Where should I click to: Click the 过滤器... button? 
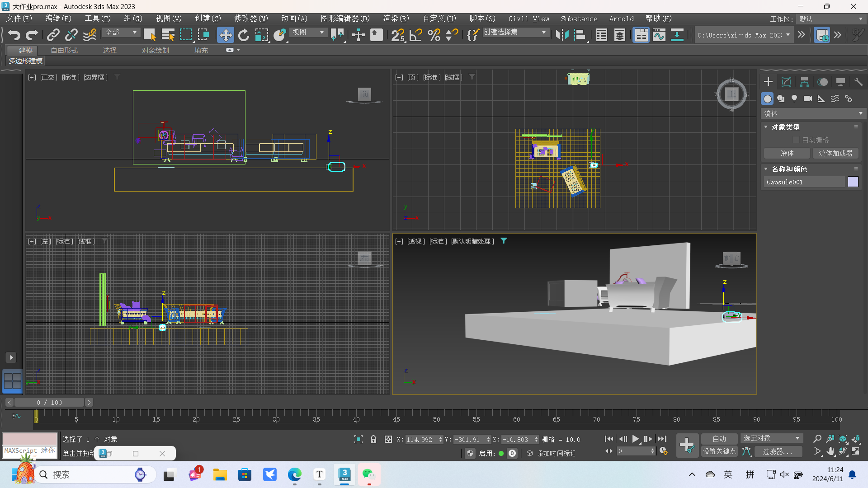pos(777,451)
